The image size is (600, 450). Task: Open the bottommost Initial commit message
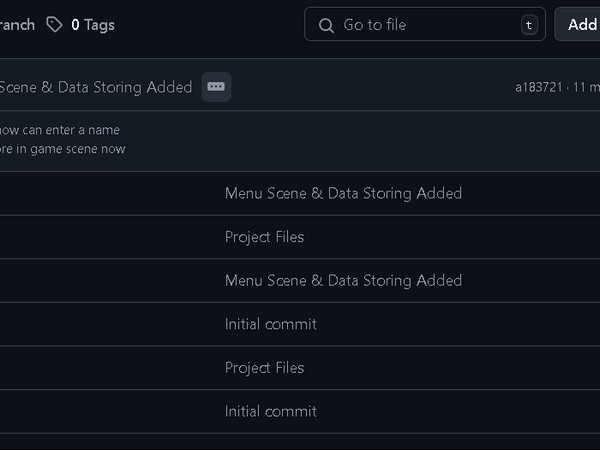271,411
